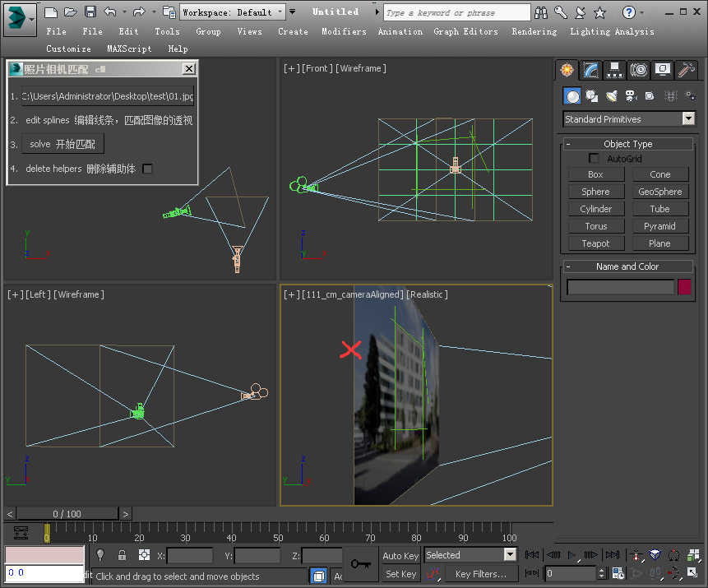Collapse the Object Type rollout
This screenshot has height=588, width=708.
click(628, 144)
